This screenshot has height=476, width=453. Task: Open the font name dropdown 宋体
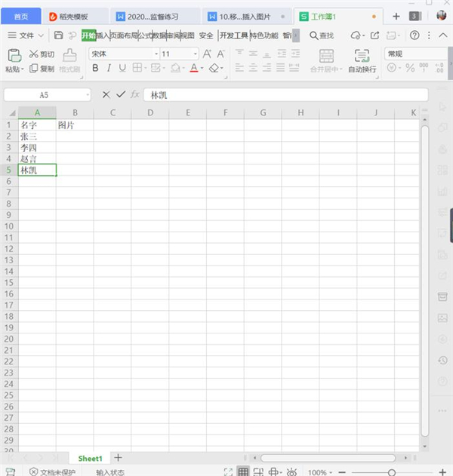(124, 54)
